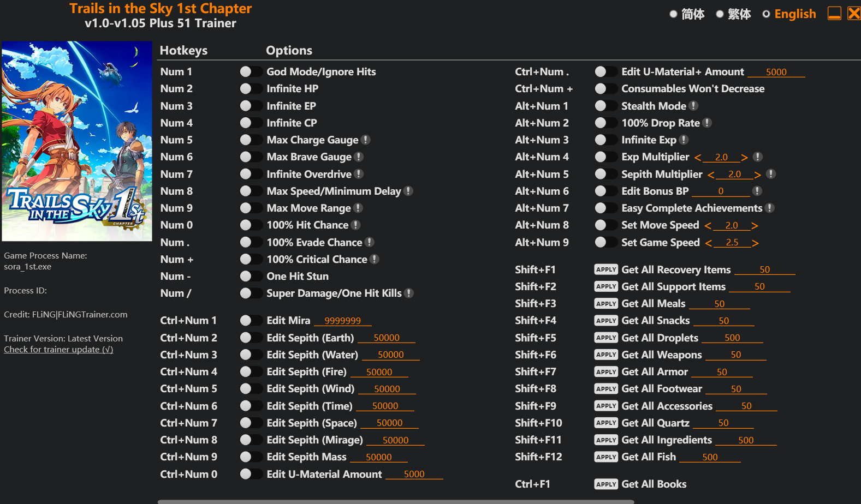
Task: Toggle Edit Sepith (Mirage) switch
Action: point(251,440)
